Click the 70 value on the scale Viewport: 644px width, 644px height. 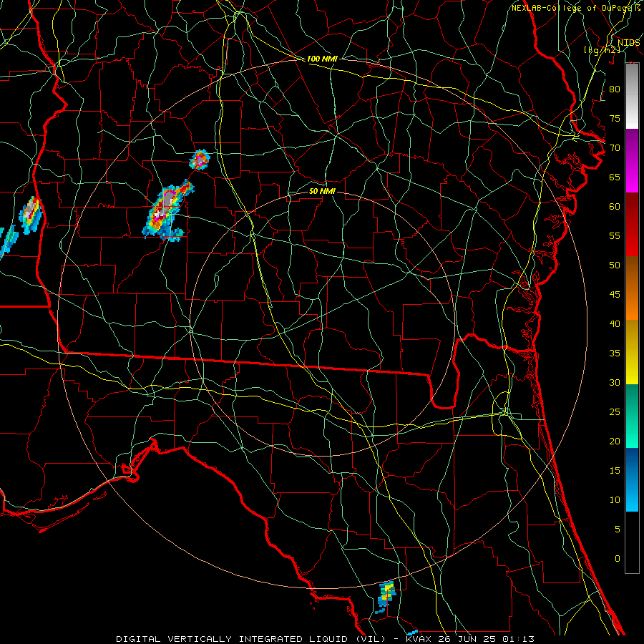point(615,148)
